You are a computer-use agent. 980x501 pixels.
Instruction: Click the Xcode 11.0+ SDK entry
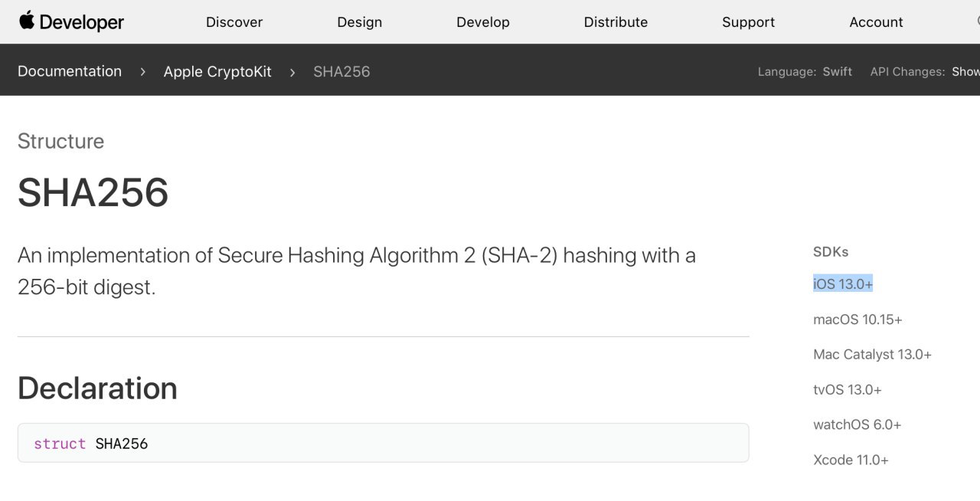[851, 460]
